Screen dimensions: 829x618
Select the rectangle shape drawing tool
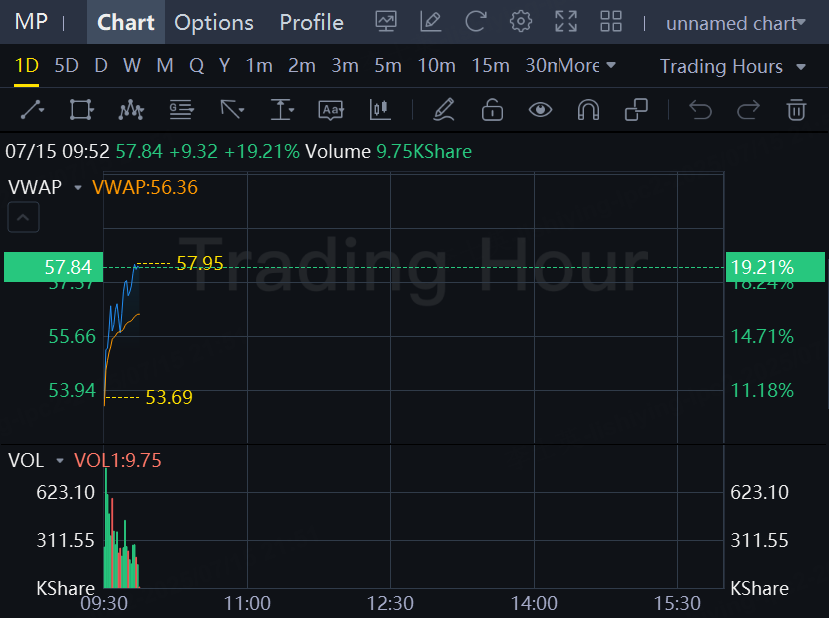(81, 110)
